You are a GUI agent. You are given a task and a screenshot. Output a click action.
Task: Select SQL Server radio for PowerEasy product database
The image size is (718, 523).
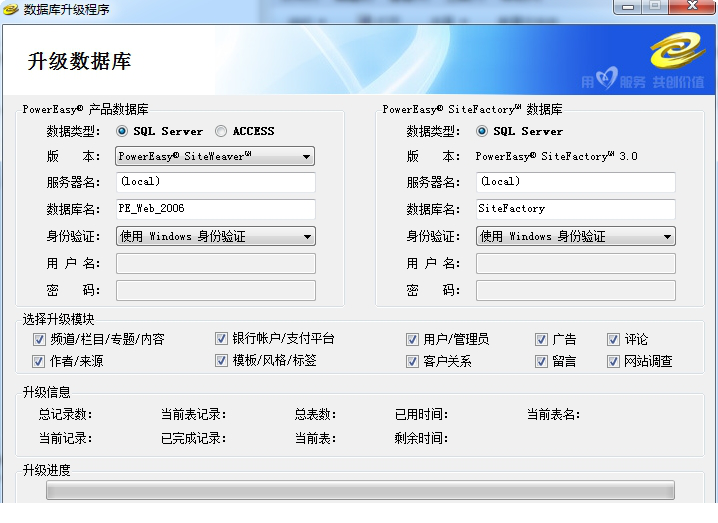(122, 131)
